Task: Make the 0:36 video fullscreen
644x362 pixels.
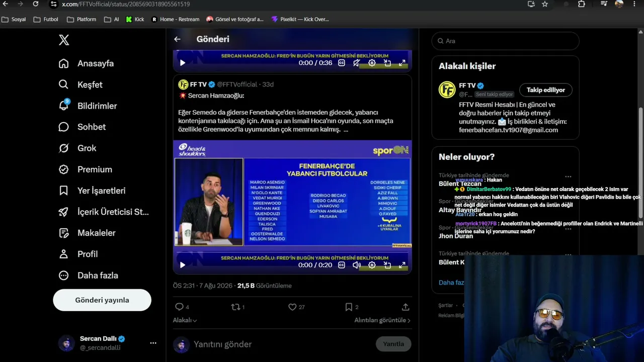Action: tap(403, 63)
